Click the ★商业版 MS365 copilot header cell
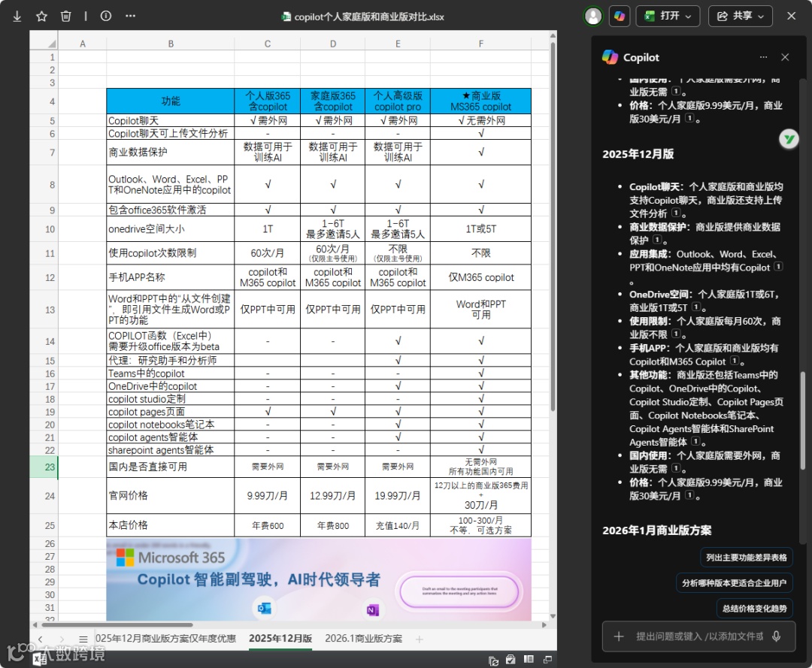Screen dimensions: 812x668 point(480,101)
